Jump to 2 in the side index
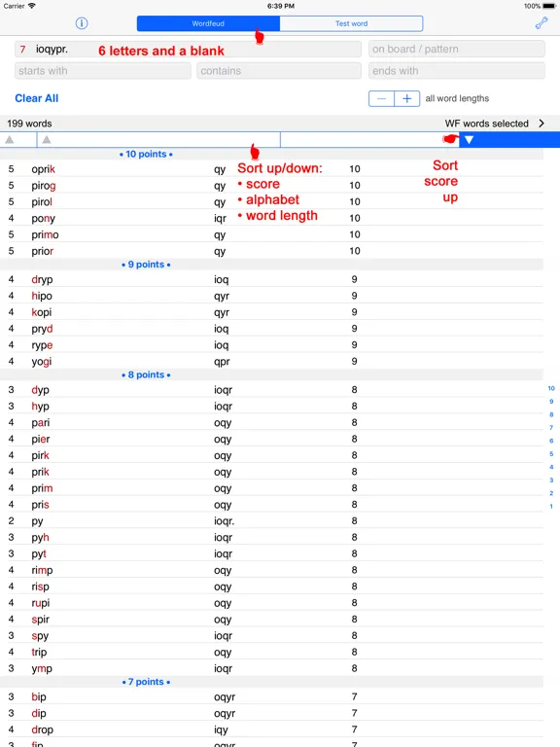 [551, 493]
